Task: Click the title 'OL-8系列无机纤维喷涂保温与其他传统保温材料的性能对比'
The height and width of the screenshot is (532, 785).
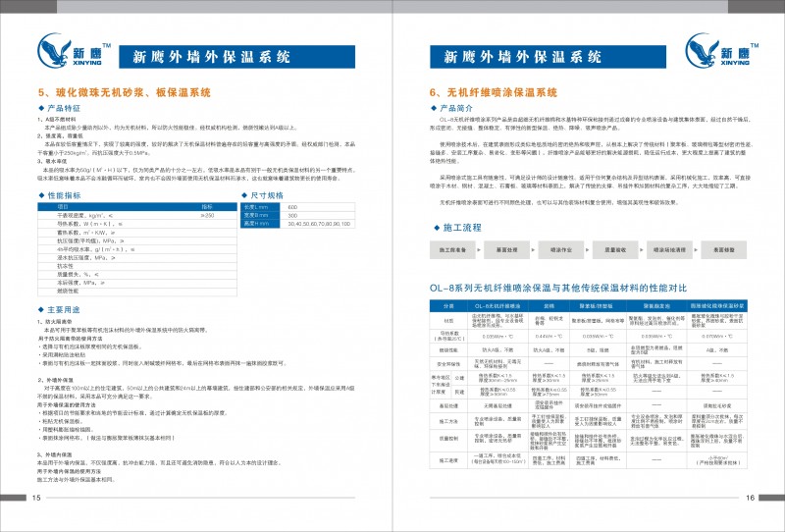Action: click(558, 288)
